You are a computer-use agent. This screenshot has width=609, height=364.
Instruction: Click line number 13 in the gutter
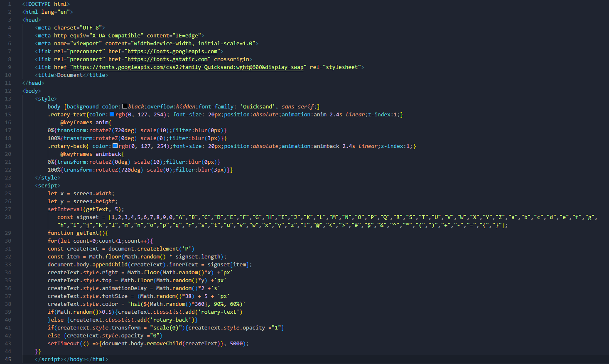8,99
